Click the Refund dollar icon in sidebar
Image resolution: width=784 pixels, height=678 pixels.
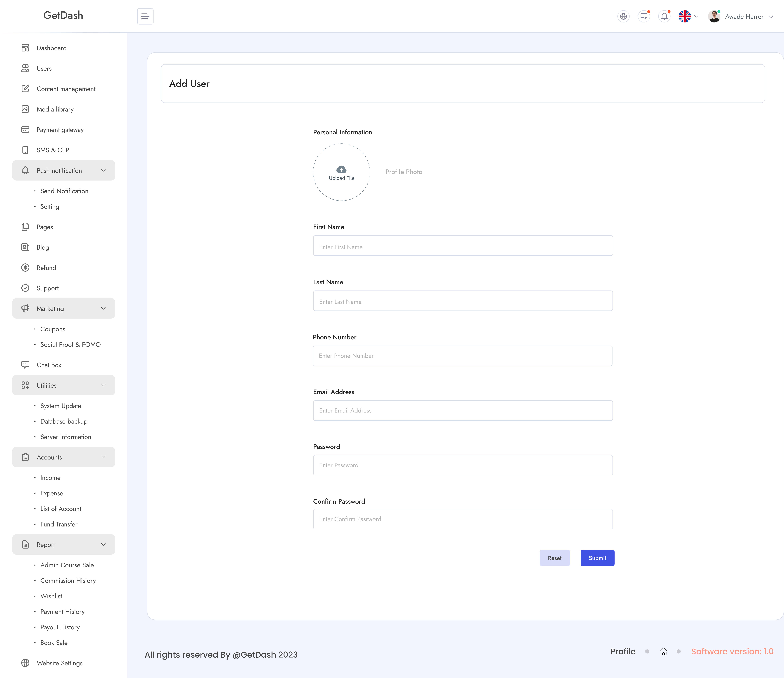point(25,268)
